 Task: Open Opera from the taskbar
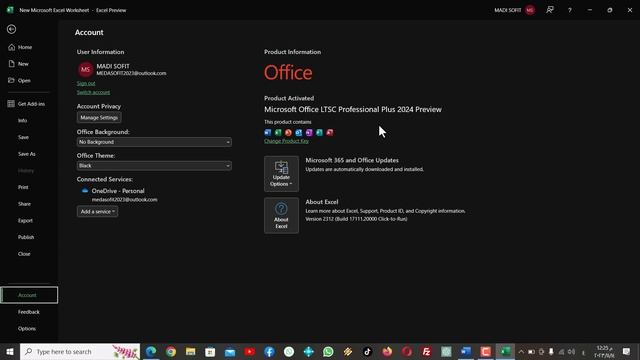point(407,351)
